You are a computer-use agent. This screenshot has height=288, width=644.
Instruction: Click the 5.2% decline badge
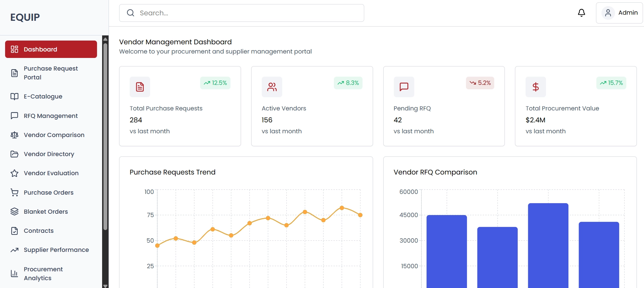(480, 83)
